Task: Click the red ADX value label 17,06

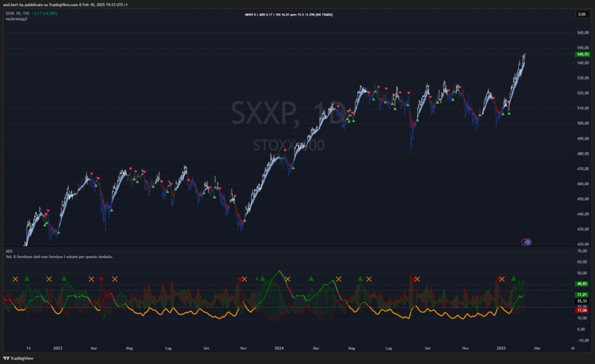Action: coord(582,311)
